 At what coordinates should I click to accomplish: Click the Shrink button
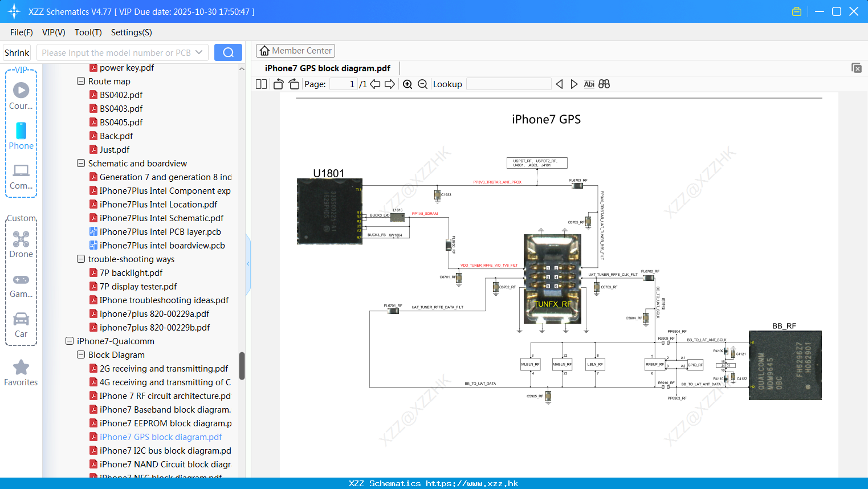coord(17,52)
